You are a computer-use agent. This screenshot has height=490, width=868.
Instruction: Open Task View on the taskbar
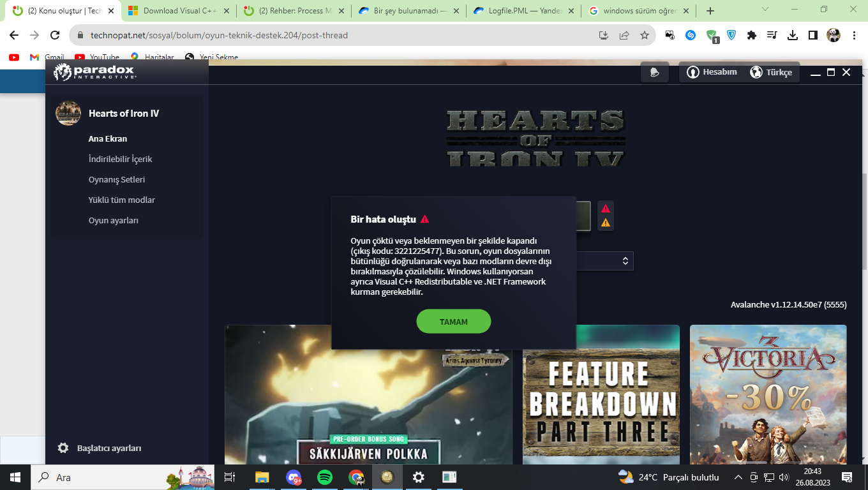(x=230, y=477)
